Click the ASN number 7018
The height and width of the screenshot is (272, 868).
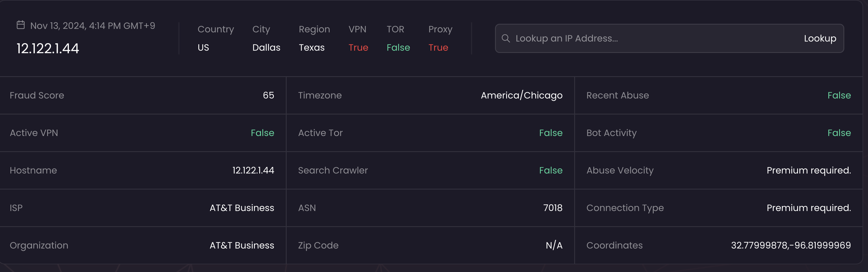click(x=552, y=208)
